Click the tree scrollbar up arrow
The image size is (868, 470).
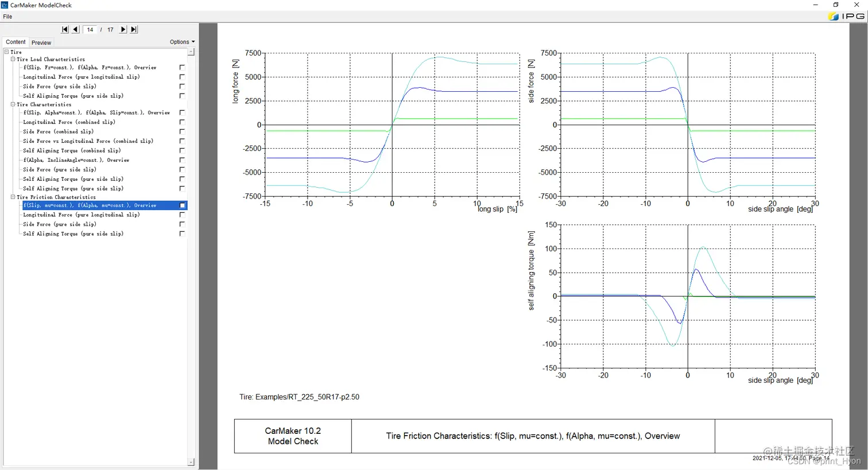[x=191, y=52]
